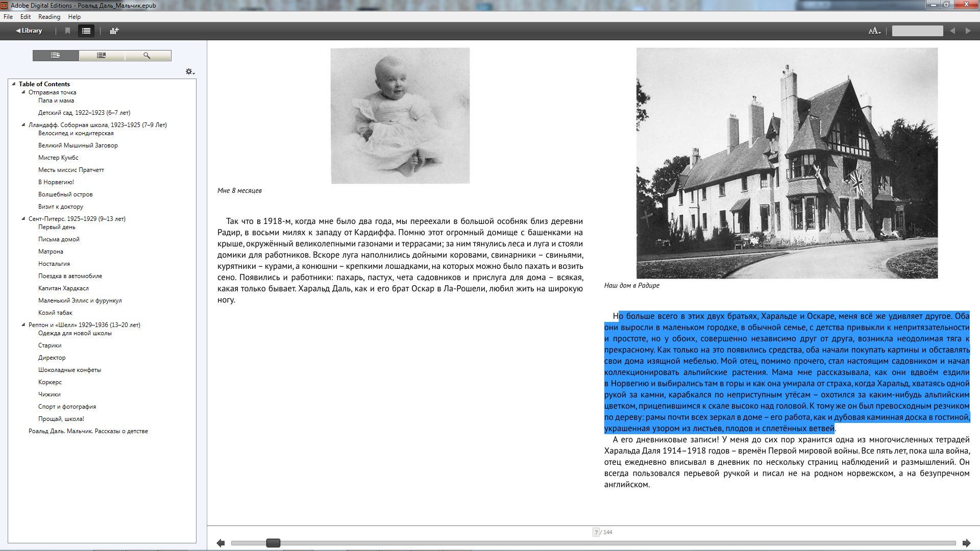Image resolution: width=980 pixels, height=551 pixels.
Task: Collapse the Сент-Питерс 1925–1929 section
Action: point(23,219)
